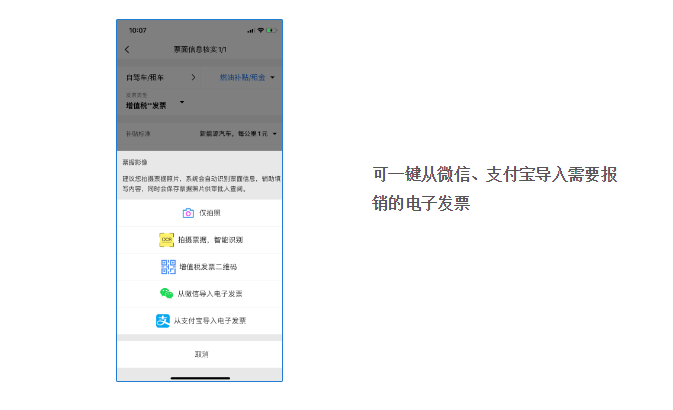Choose 增值税发票二维码 menu option
The width and height of the screenshot is (673, 410).
click(208, 267)
